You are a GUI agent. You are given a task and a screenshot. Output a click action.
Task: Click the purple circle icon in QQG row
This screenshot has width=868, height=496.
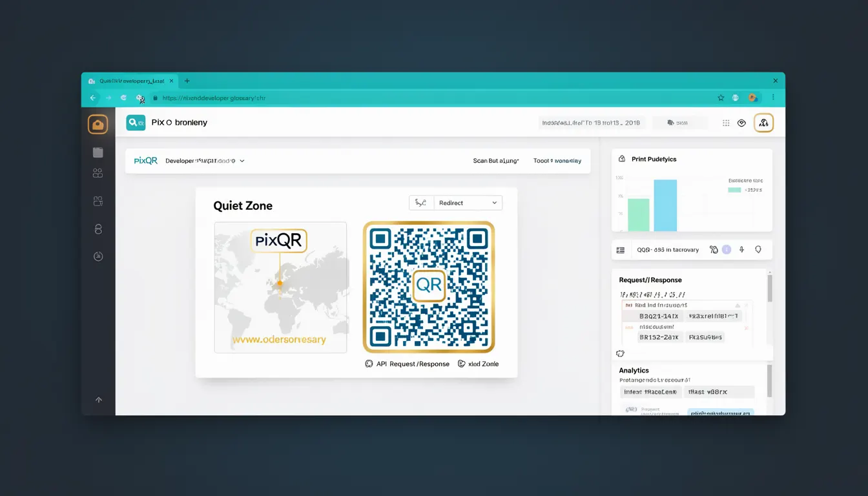coord(727,249)
